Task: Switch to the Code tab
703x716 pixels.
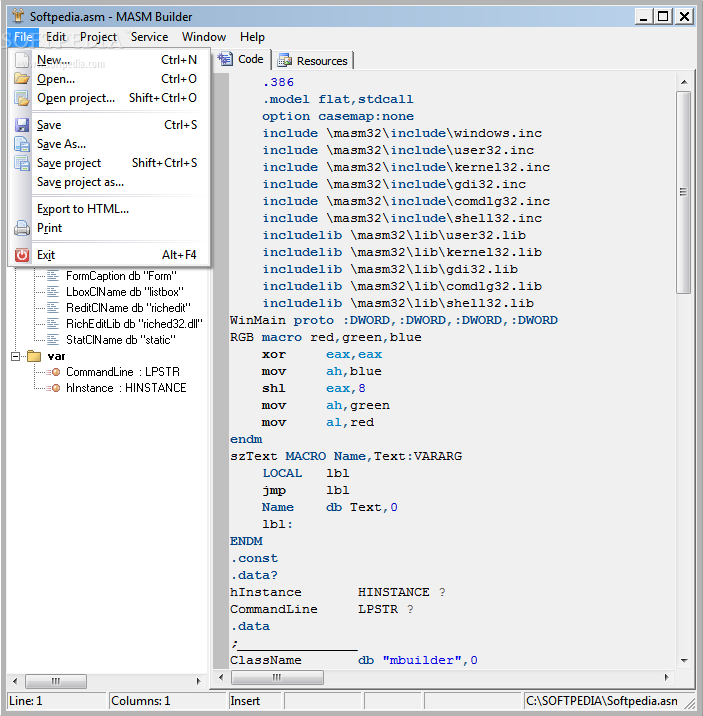Action: (241, 59)
